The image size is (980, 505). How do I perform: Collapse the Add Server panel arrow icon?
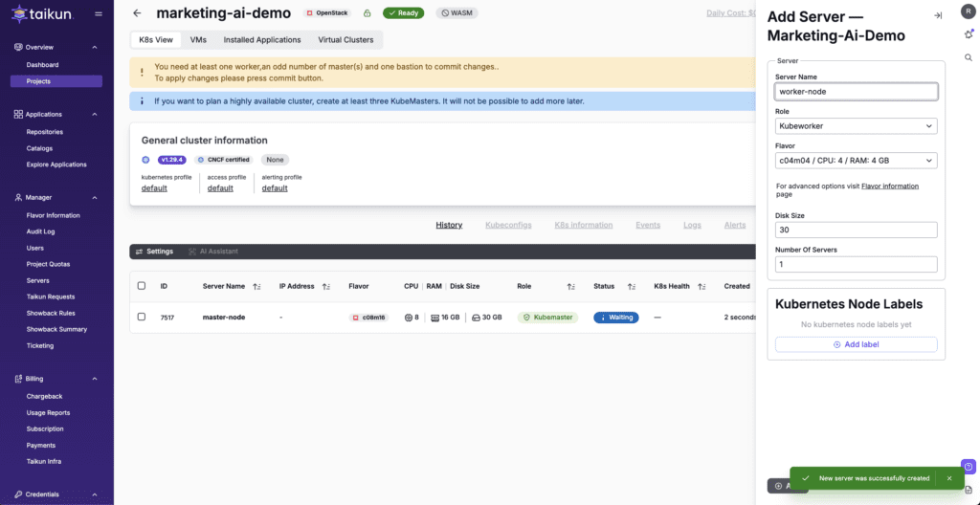point(938,15)
